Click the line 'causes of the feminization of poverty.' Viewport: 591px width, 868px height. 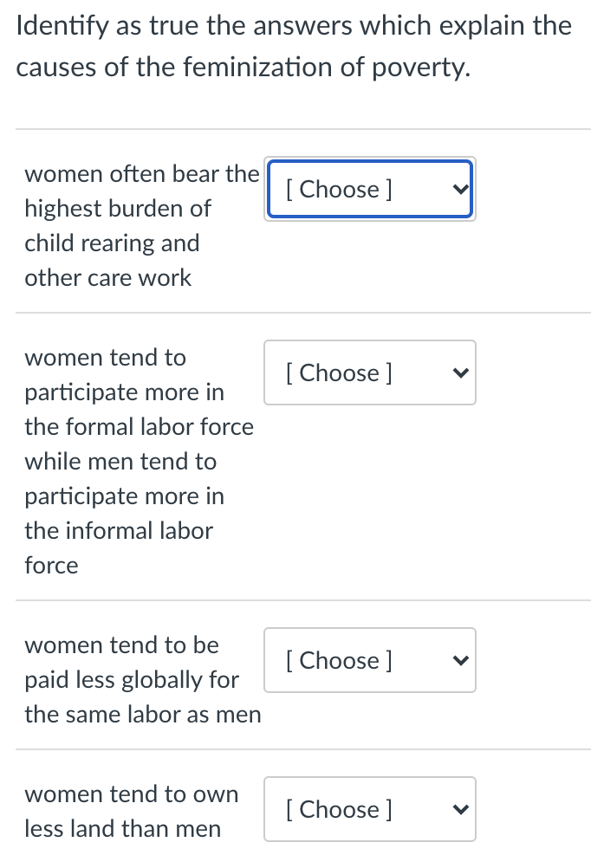click(243, 68)
